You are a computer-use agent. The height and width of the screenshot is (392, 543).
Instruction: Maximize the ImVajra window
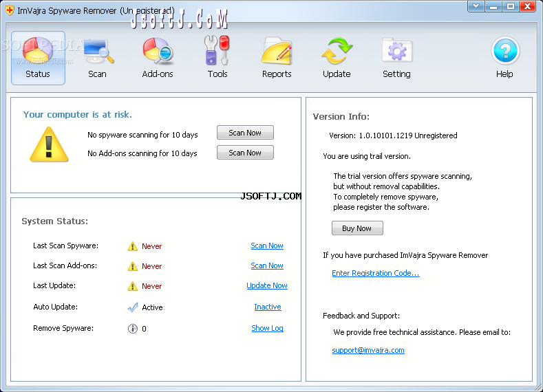pyautogui.click(x=511, y=6)
